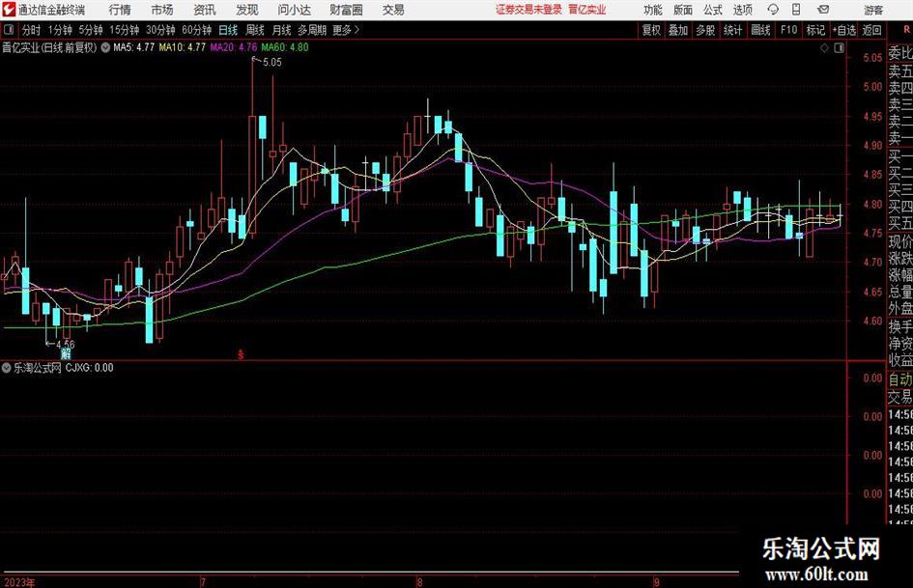The width and height of the screenshot is (913, 588).
Task: Click the 7 month marker on timeline
Action: tap(203, 582)
